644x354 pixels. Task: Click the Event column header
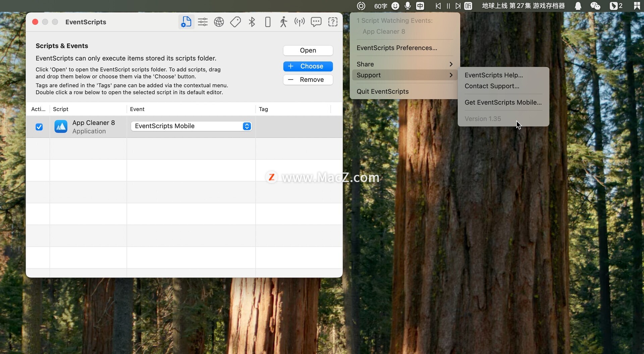[x=191, y=109]
